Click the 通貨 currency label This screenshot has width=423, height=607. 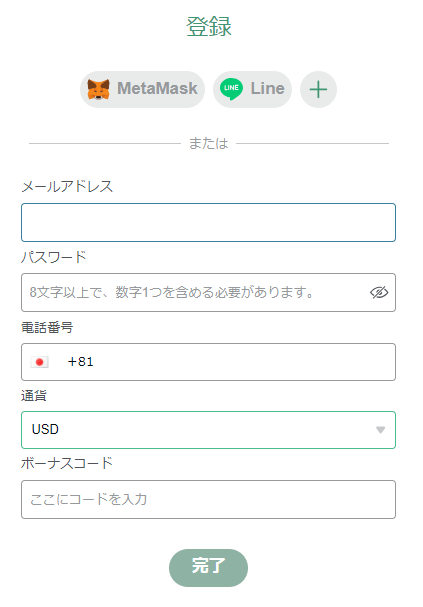click(34, 396)
